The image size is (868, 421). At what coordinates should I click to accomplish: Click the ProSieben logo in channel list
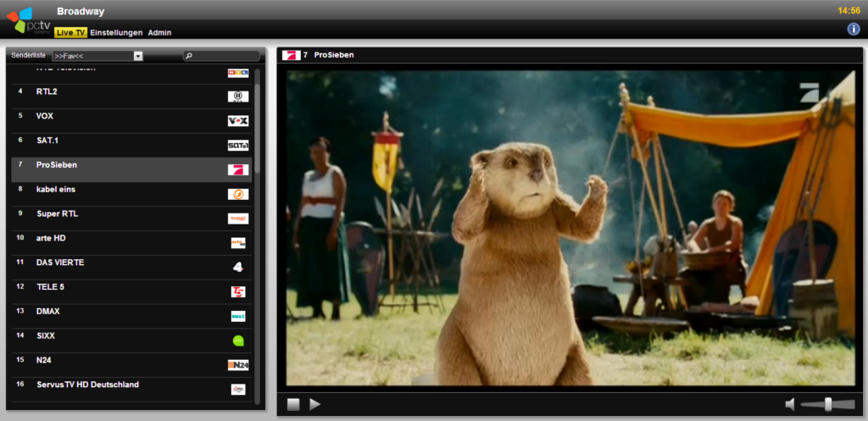[238, 169]
